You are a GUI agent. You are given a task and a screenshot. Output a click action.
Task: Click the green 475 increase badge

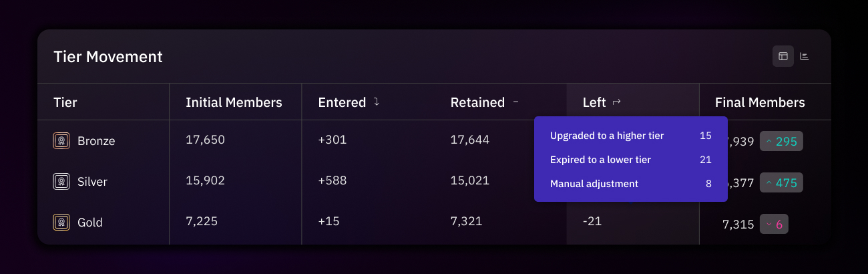click(781, 182)
